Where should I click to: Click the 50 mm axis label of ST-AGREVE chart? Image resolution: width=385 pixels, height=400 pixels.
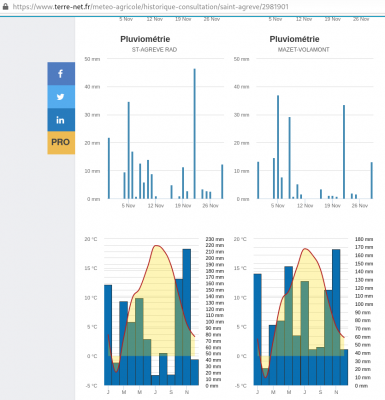pyautogui.click(x=92, y=59)
